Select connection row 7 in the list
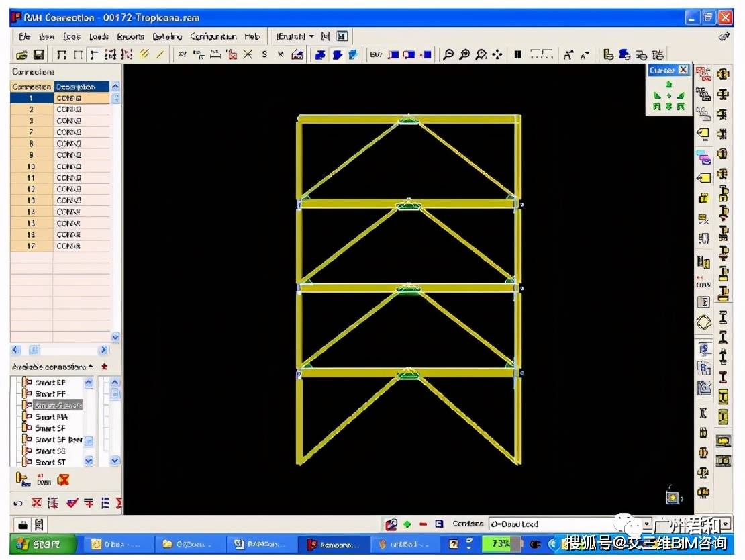This screenshot has height=560, width=745. pos(31,132)
